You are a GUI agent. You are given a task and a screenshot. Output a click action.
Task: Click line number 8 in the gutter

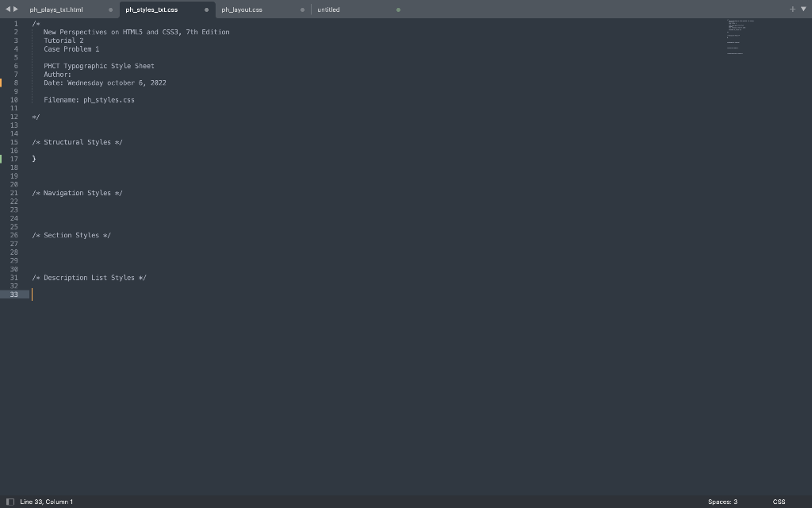[x=16, y=83]
